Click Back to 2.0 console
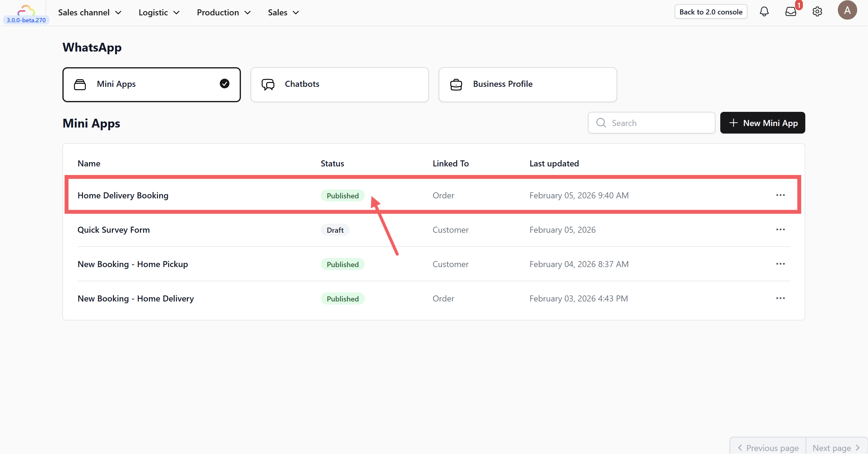This screenshot has width=868, height=454. 711,12
